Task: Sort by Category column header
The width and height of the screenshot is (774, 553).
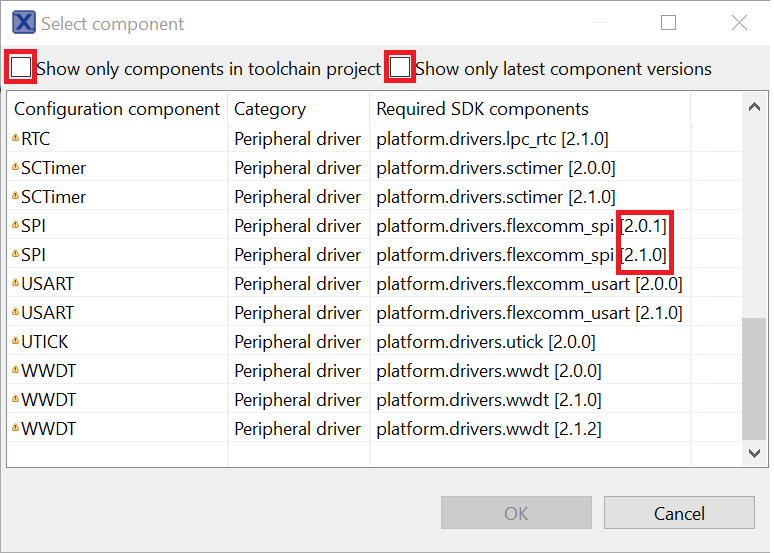Action: (x=299, y=109)
